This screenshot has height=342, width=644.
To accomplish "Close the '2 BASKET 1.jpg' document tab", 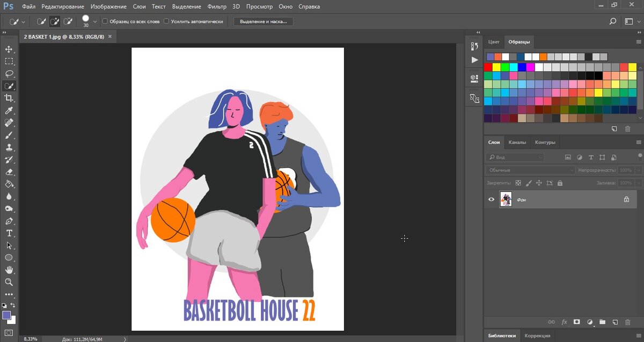I will [110, 36].
